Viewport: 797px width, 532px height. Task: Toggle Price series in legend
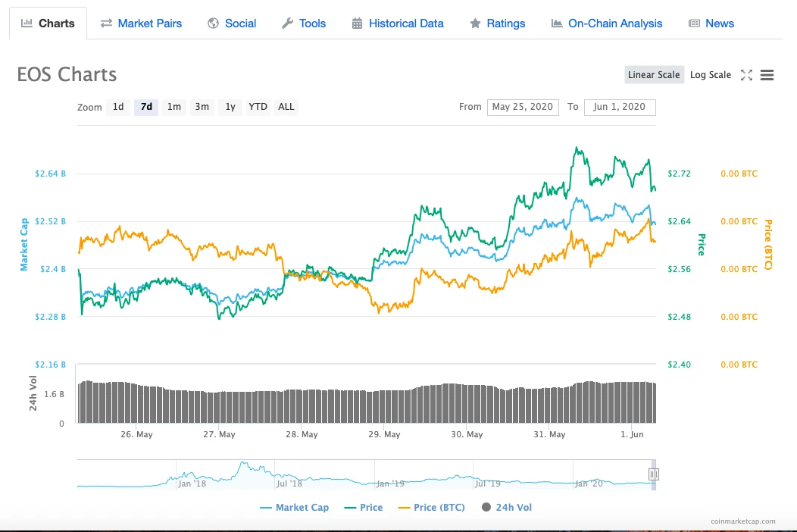coord(364,508)
